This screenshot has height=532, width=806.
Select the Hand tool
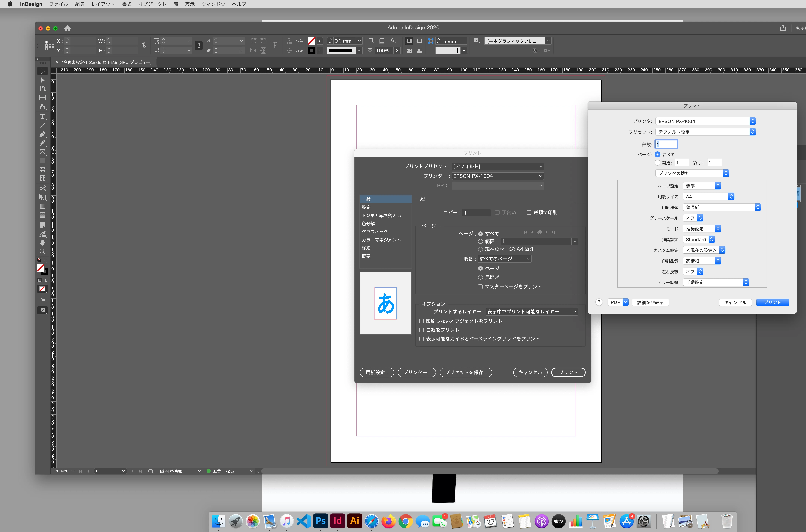pyautogui.click(x=42, y=243)
